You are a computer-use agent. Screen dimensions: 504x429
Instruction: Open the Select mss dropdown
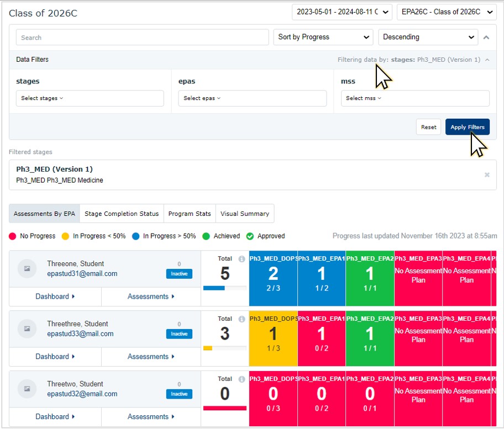click(x=415, y=98)
